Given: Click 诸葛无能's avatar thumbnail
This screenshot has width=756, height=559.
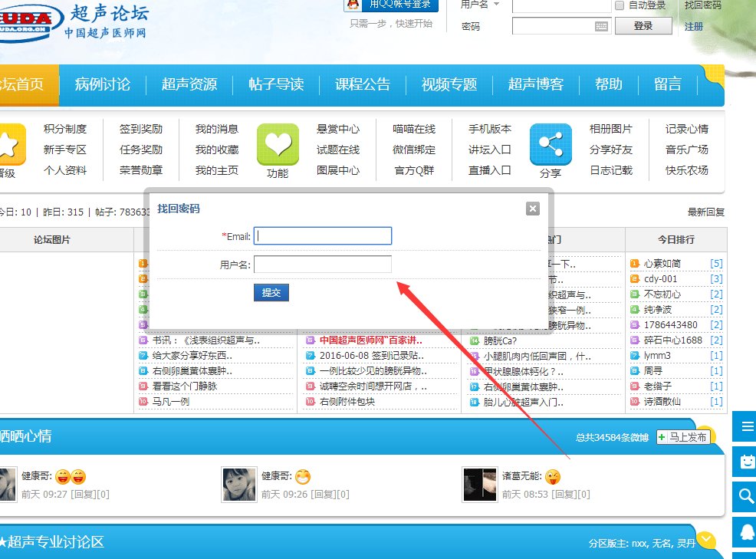Looking at the screenshot, I should 480,485.
